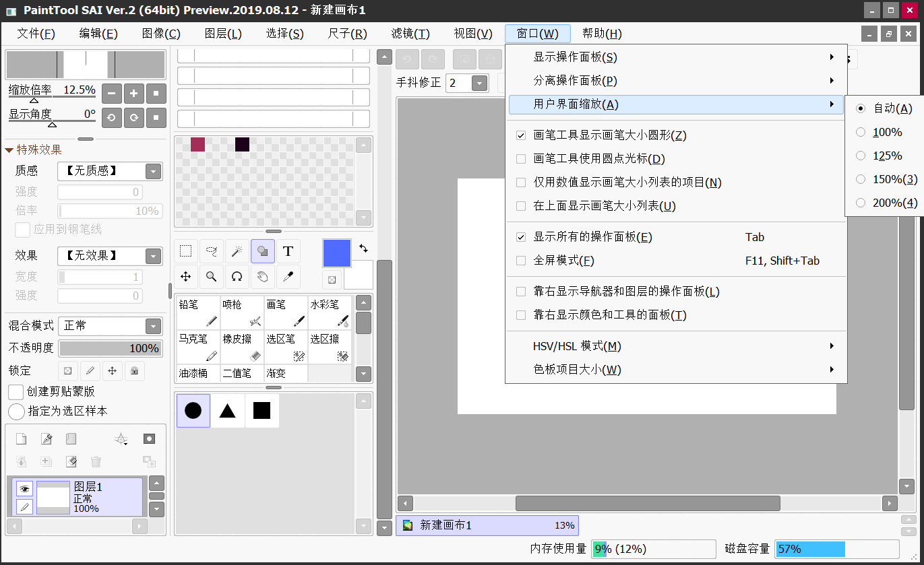
Task: Select the lasso selection tool
Action: click(x=212, y=251)
